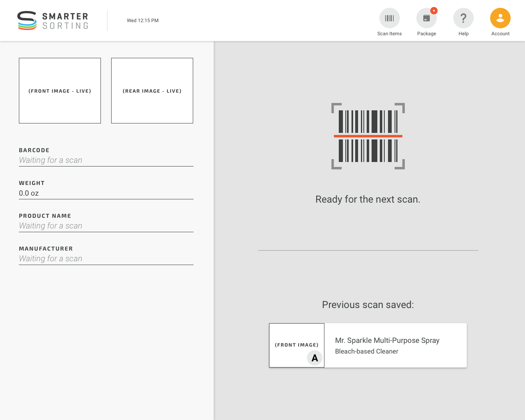Image resolution: width=525 pixels, height=420 pixels.
Task: Focus the Barcode input field
Action: [x=106, y=160]
